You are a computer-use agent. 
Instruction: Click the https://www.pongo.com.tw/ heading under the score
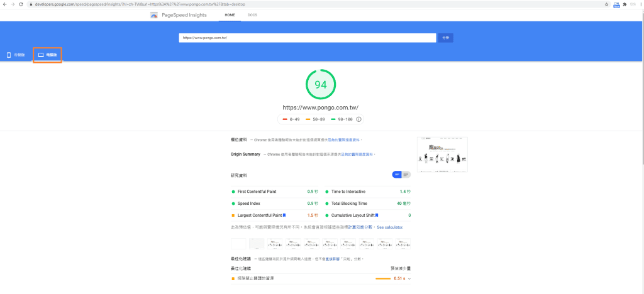pyautogui.click(x=320, y=107)
